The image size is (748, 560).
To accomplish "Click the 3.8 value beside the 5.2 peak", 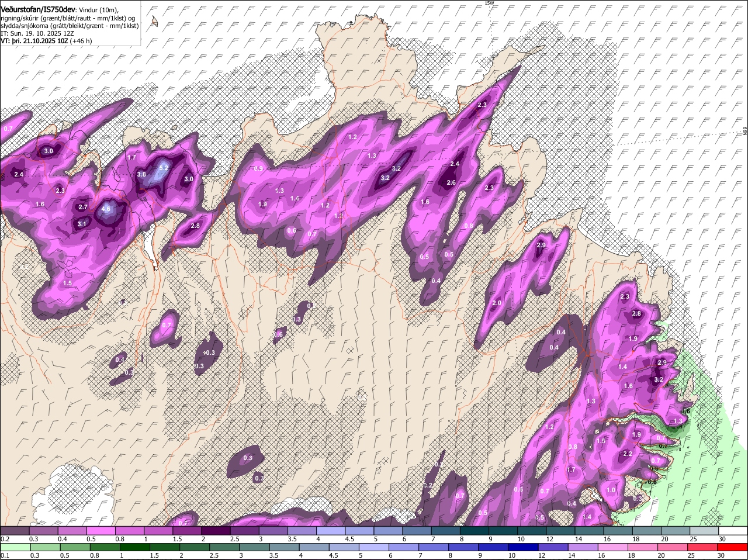I will [141, 174].
